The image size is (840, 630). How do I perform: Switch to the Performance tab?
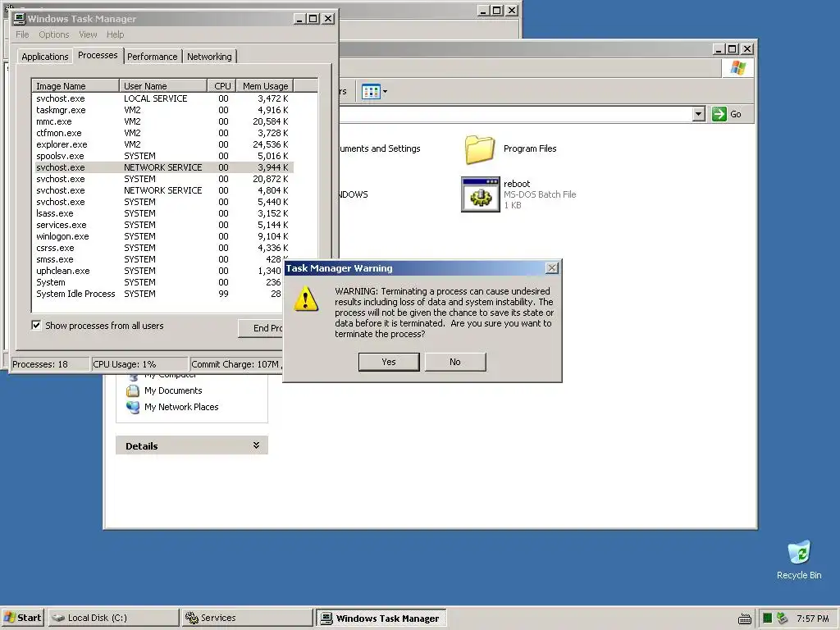pos(152,57)
